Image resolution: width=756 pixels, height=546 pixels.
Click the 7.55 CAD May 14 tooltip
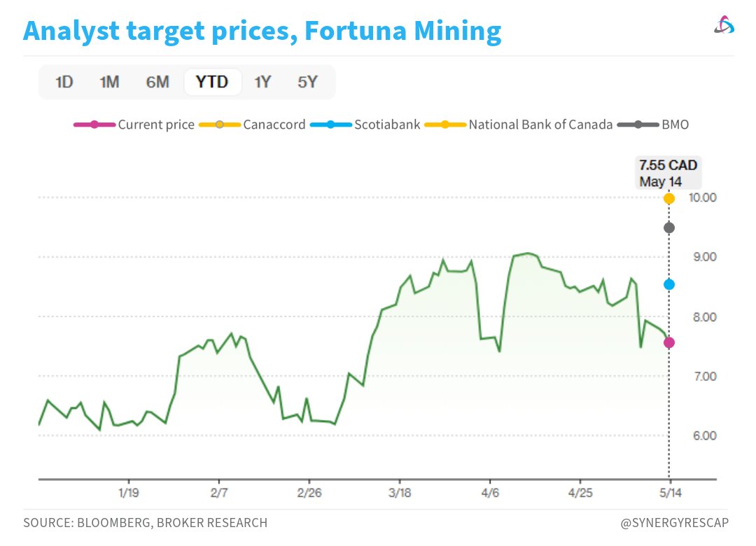pyautogui.click(x=668, y=173)
